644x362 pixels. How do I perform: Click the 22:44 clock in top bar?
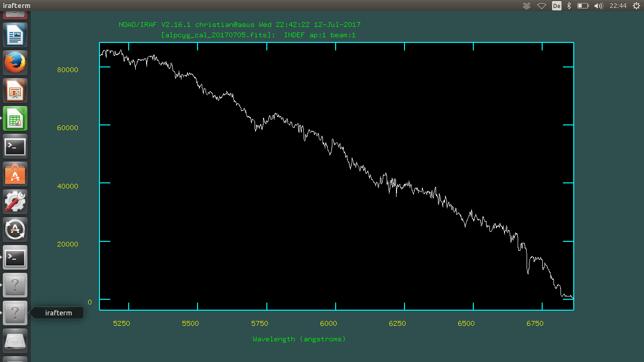[618, 6]
